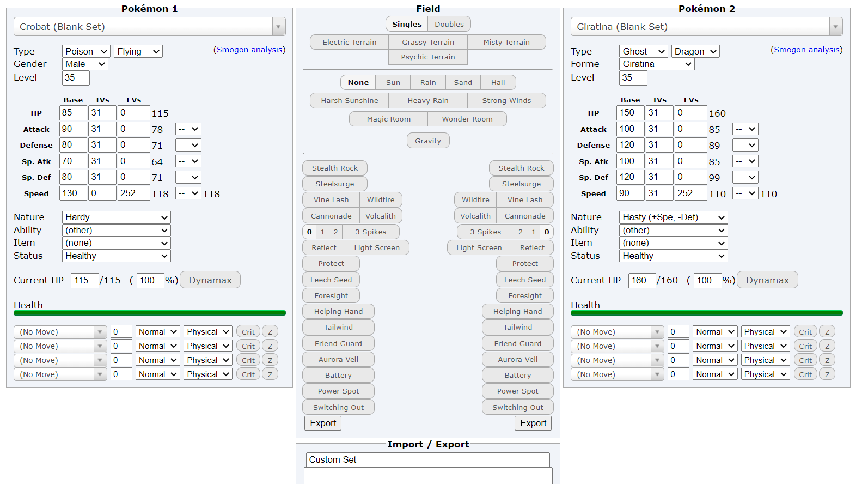Open Pokémon 1 first type dropdown showing Poison
This screenshot has height=484, width=868.
pos(86,51)
